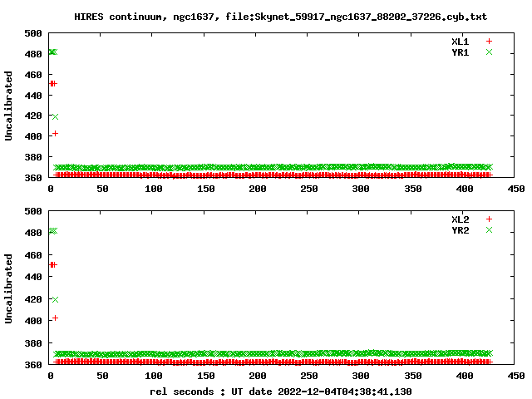Viewport: 532px width, 399px height.
Task: Click the 150 x-axis tick label under XL1/YR1 plot
Action: (205, 189)
